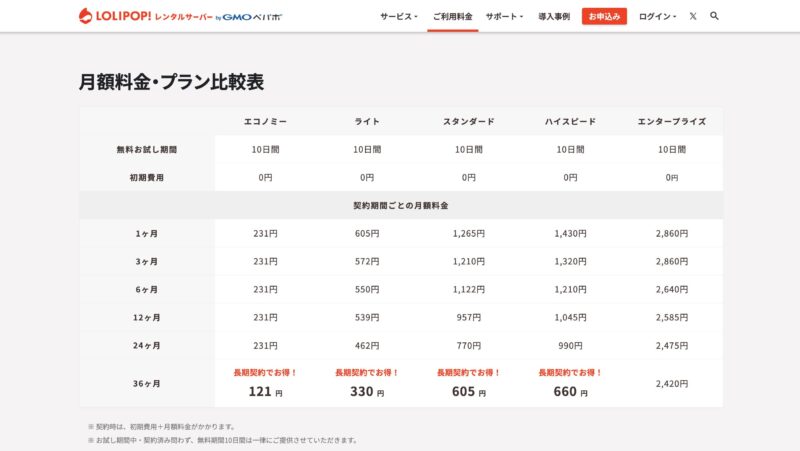This screenshot has height=451, width=800.
Task: Select the スタンダード column header
Action: (x=468, y=121)
